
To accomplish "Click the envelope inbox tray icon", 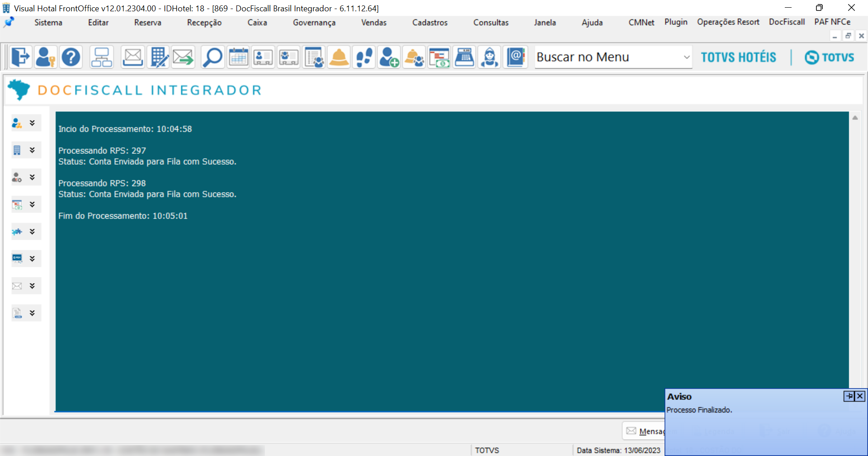I will pyautogui.click(x=133, y=57).
